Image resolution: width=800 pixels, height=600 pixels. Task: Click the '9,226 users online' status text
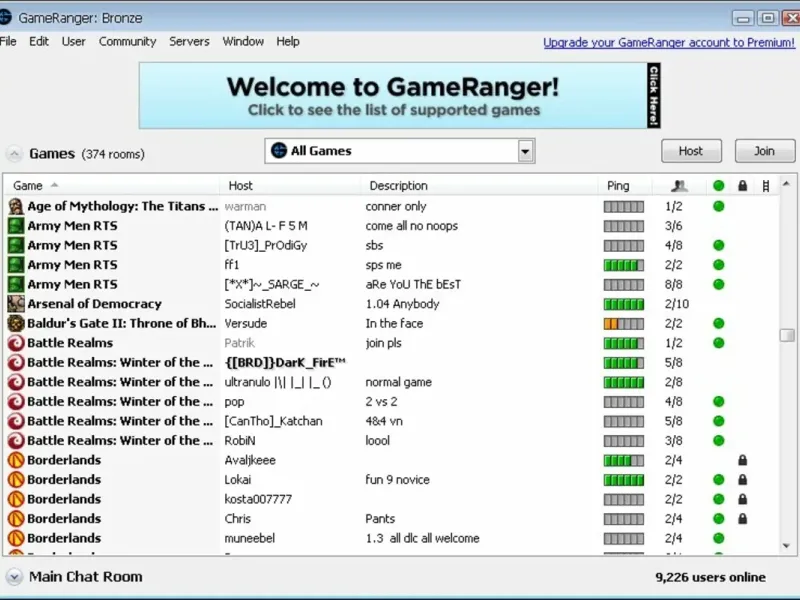click(710, 577)
